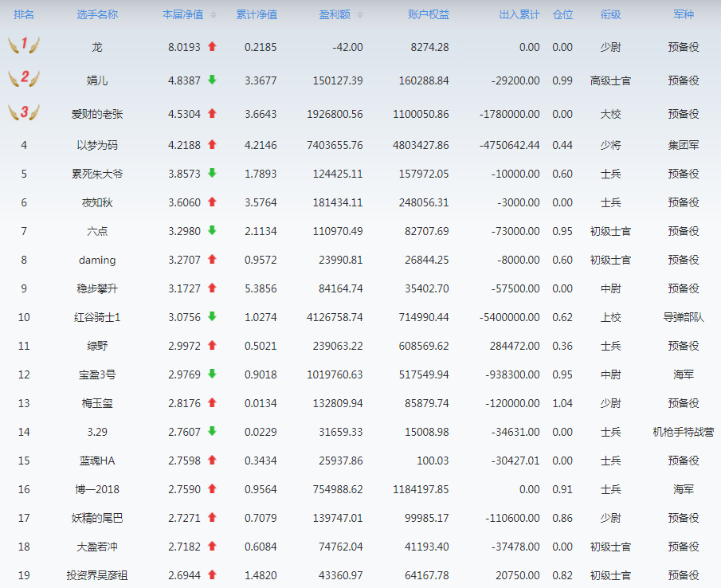Click the red up arrow in 蓝魂HA row
This screenshot has width=721, height=588.
[212, 461]
